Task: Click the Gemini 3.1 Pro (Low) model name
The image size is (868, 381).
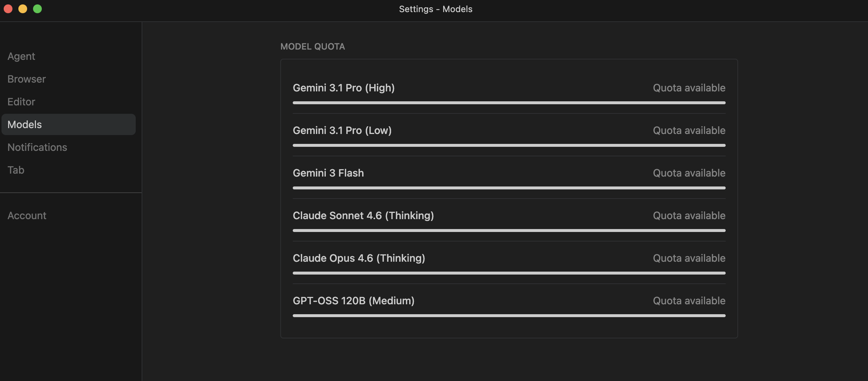Action: tap(342, 130)
